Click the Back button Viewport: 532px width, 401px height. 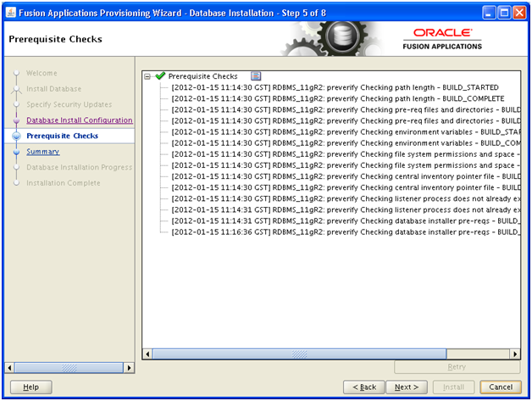coord(364,387)
